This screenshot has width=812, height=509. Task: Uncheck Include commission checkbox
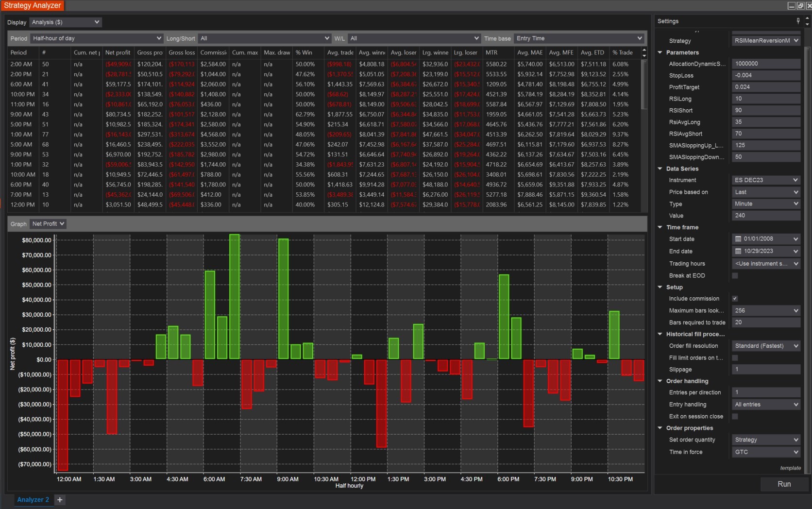[735, 299]
